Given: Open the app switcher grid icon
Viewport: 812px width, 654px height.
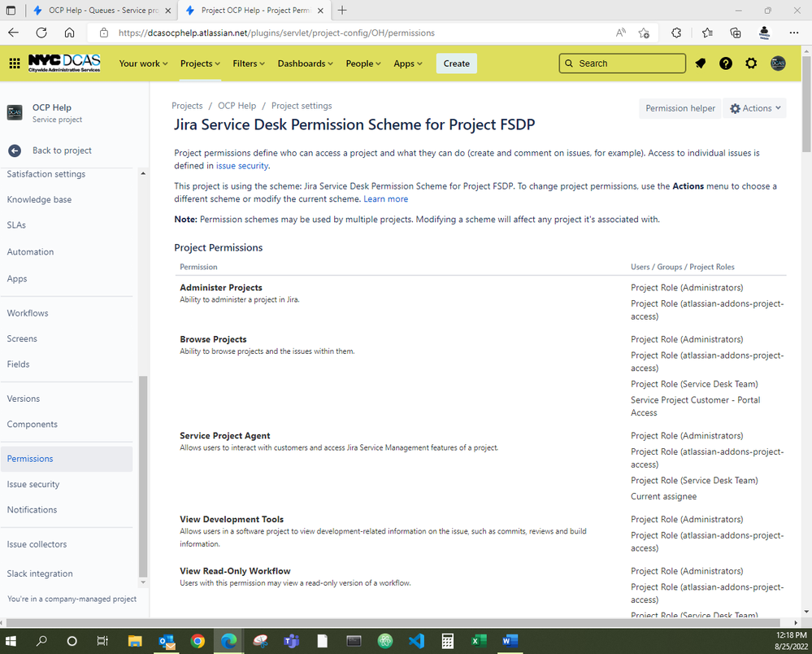Looking at the screenshot, I should click(15, 63).
